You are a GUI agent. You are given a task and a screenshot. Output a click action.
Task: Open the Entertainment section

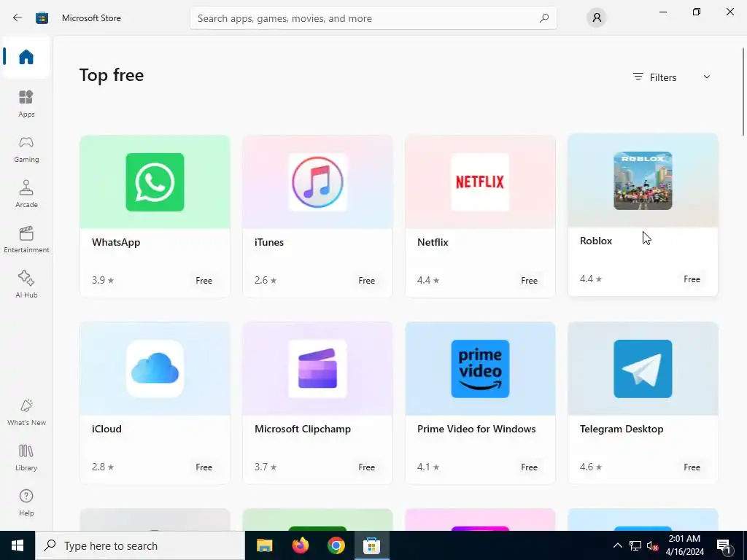tap(26, 239)
